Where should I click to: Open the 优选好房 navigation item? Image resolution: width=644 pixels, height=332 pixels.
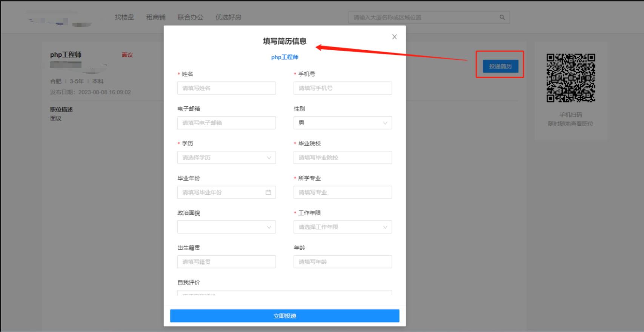click(x=228, y=17)
